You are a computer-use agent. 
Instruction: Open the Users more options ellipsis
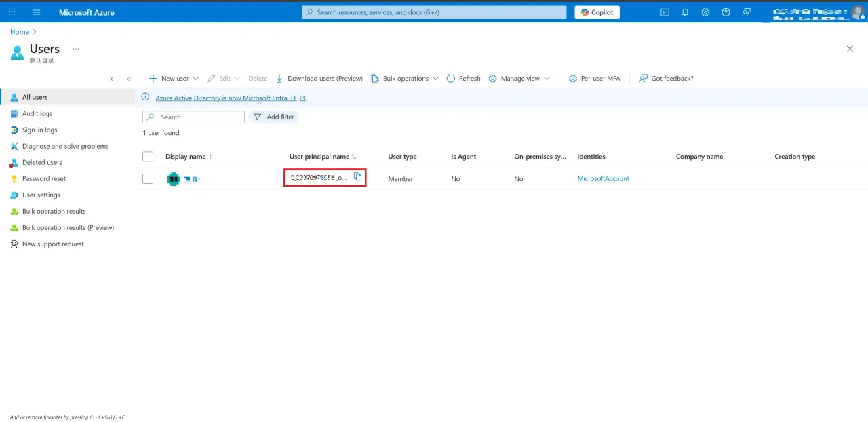[x=76, y=49]
